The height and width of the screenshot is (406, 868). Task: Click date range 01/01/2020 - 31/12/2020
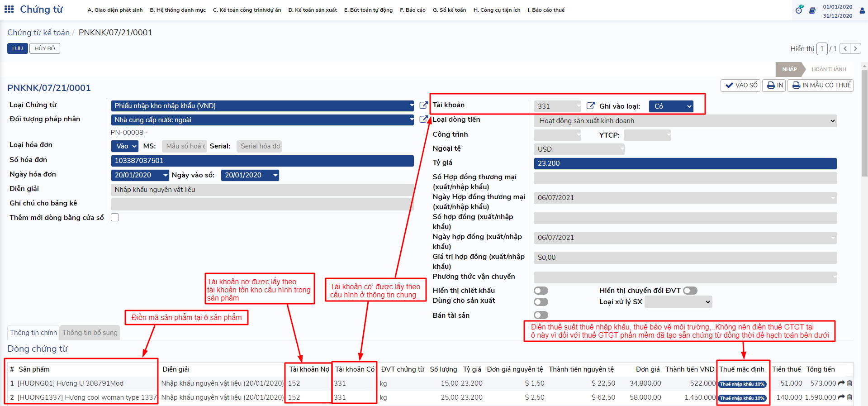pyautogui.click(x=838, y=11)
